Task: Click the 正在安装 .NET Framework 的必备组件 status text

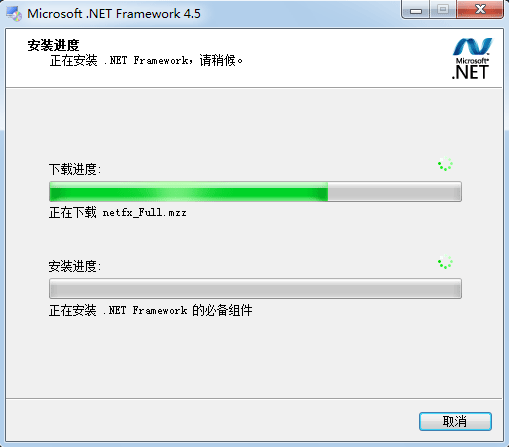Action: tap(150, 310)
